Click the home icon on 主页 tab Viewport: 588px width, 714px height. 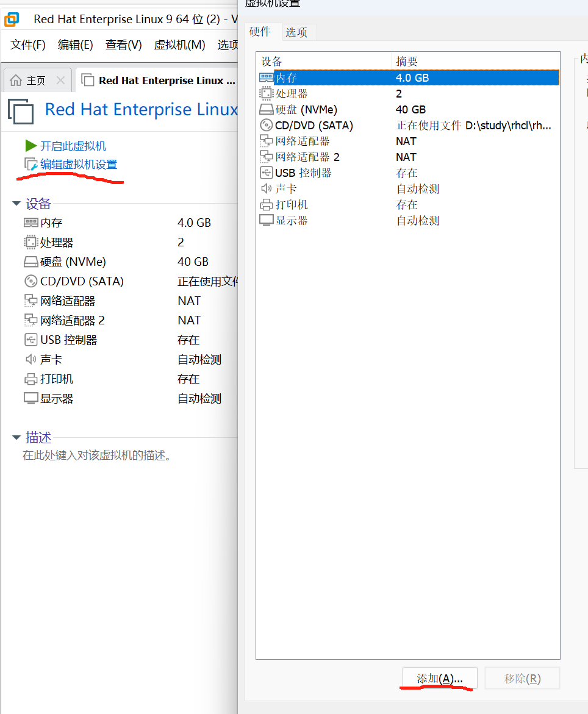[16, 80]
